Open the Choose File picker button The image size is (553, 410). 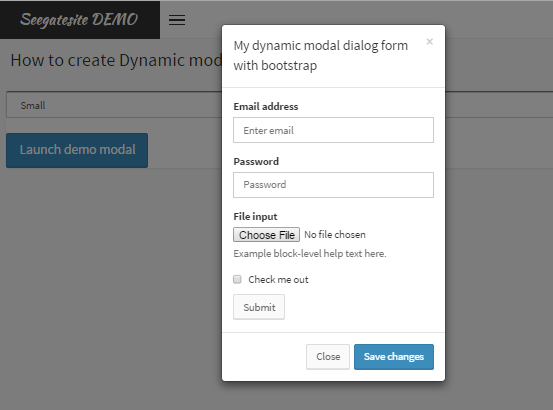click(x=266, y=234)
